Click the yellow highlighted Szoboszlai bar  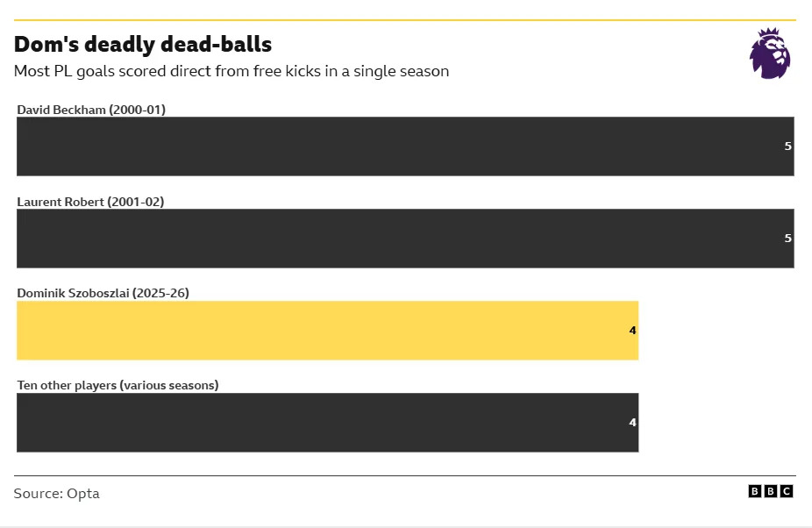[x=324, y=331]
